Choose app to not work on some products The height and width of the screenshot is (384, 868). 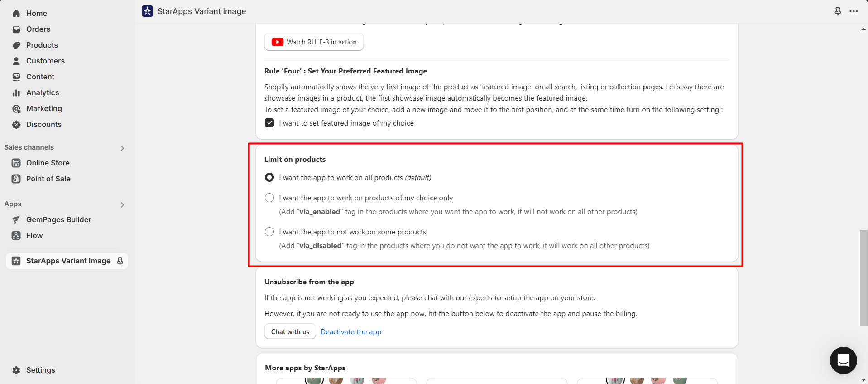click(x=269, y=232)
